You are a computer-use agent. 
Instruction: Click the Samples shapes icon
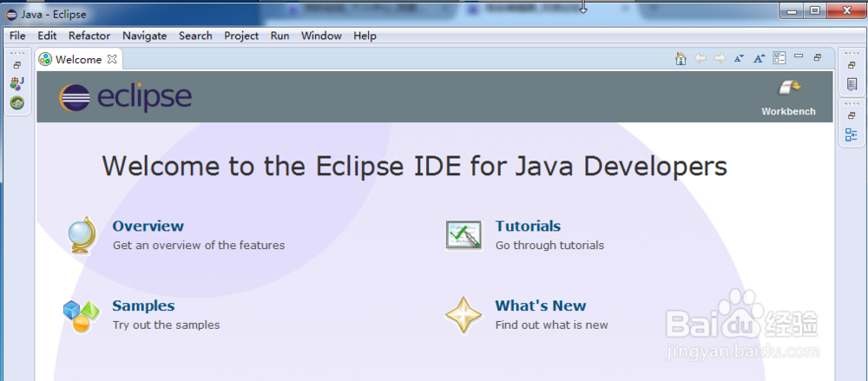(82, 316)
